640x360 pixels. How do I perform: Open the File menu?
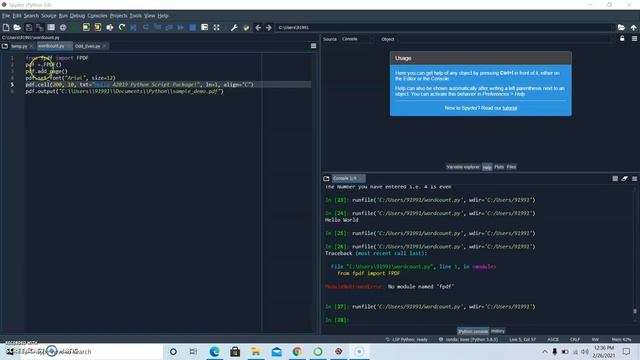point(6,16)
